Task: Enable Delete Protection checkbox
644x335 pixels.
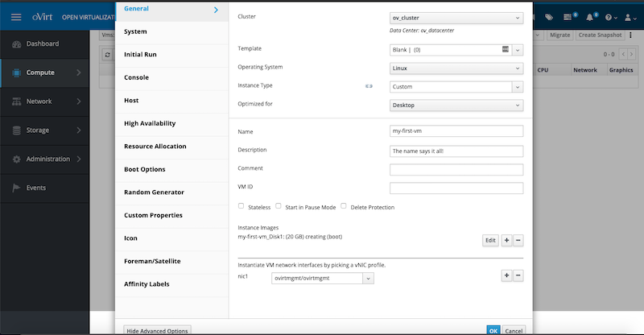Action: 344,206
